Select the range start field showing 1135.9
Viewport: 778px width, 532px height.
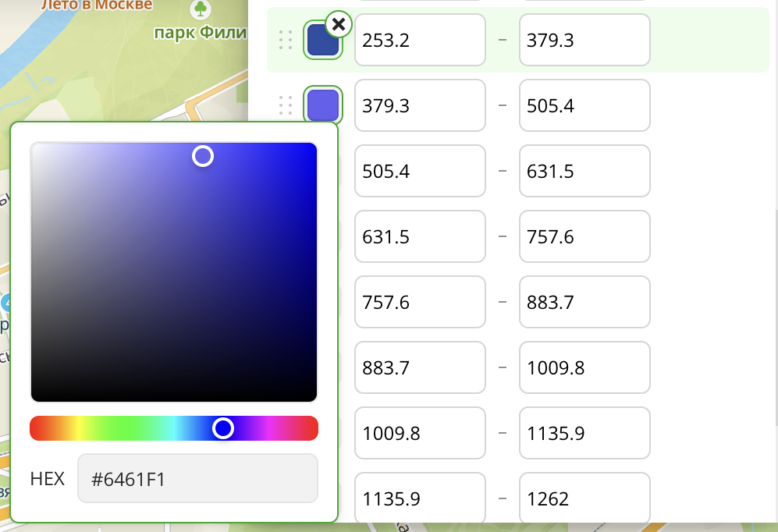coord(420,498)
